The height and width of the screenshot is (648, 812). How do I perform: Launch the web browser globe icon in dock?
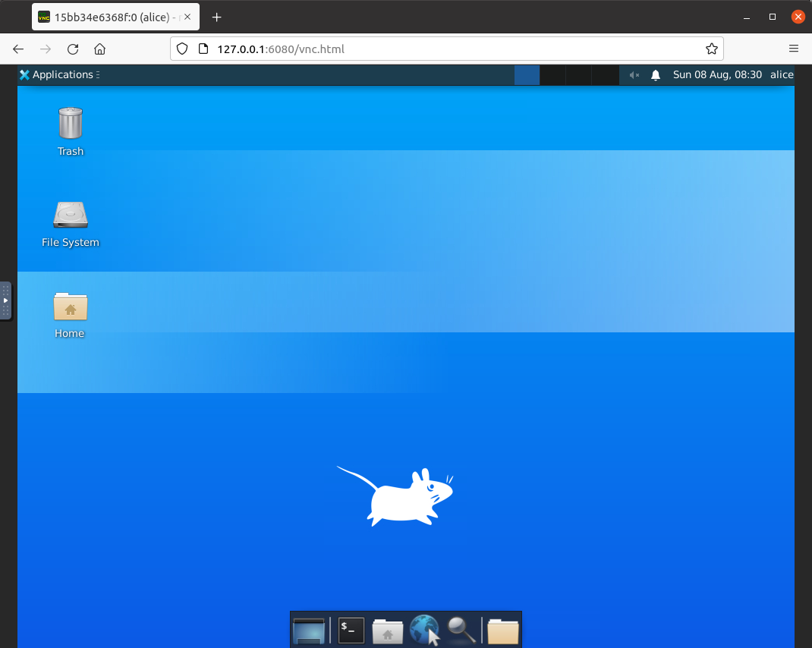click(x=424, y=630)
